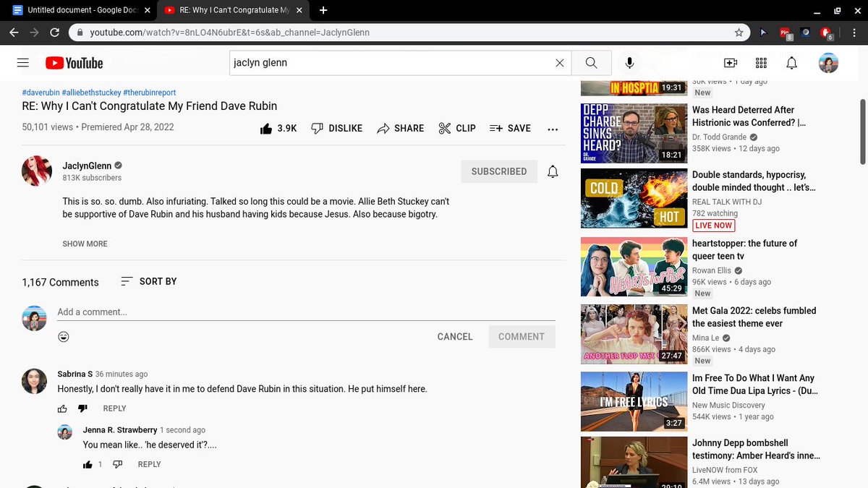Viewport: 868px width, 488px height.
Task: Clear the search box text
Action: click(x=559, y=63)
